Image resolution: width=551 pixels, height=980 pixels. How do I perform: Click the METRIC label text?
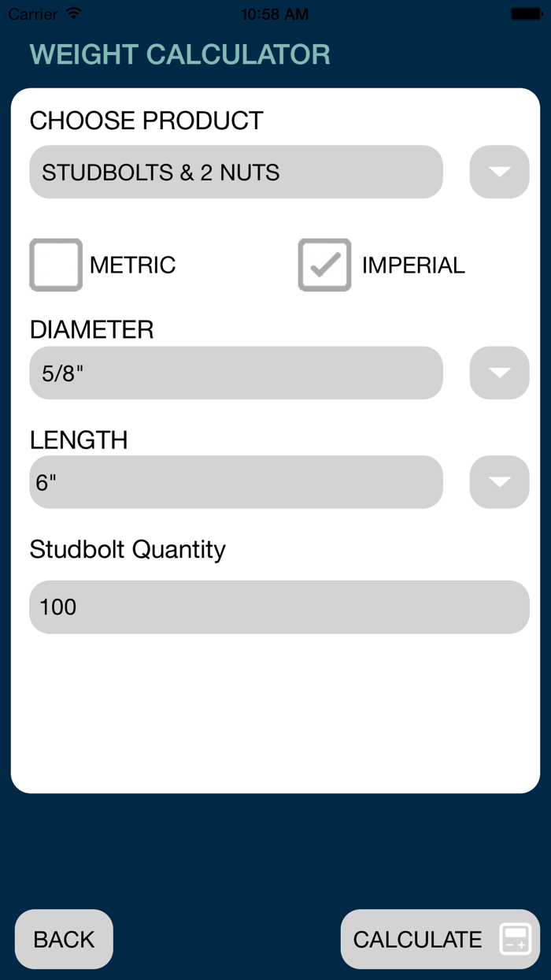[133, 265]
